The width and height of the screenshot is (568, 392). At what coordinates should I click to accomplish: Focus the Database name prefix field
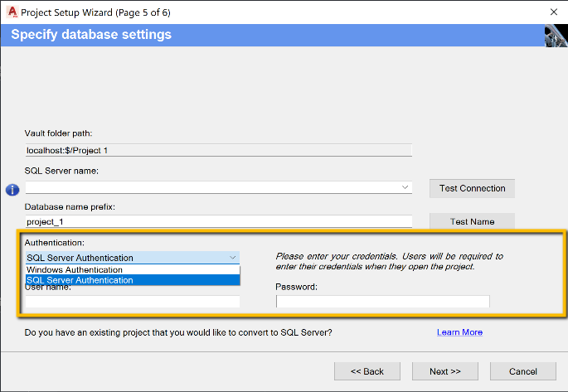[219, 221]
